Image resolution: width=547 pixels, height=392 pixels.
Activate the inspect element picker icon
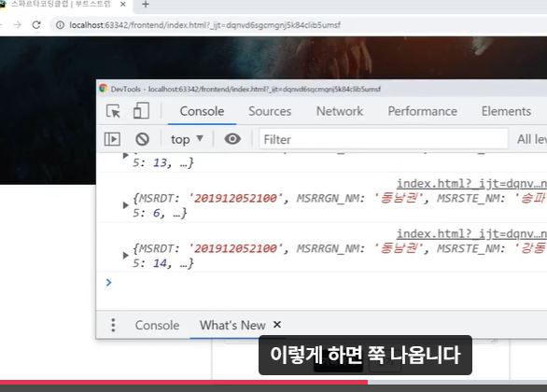[x=113, y=111]
